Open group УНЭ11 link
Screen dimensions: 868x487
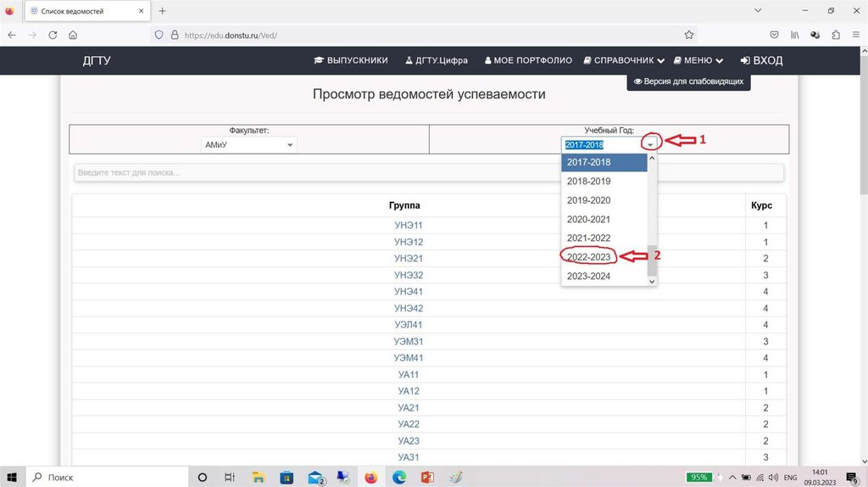pyautogui.click(x=409, y=226)
